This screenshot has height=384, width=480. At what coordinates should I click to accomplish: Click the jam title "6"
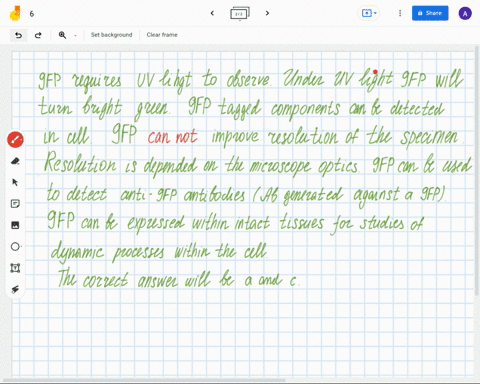[32, 14]
